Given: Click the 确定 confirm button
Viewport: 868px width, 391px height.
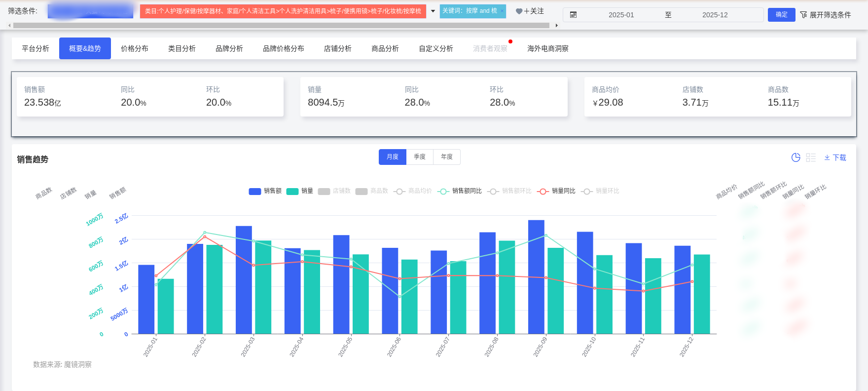Looking at the screenshot, I should [781, 15].
